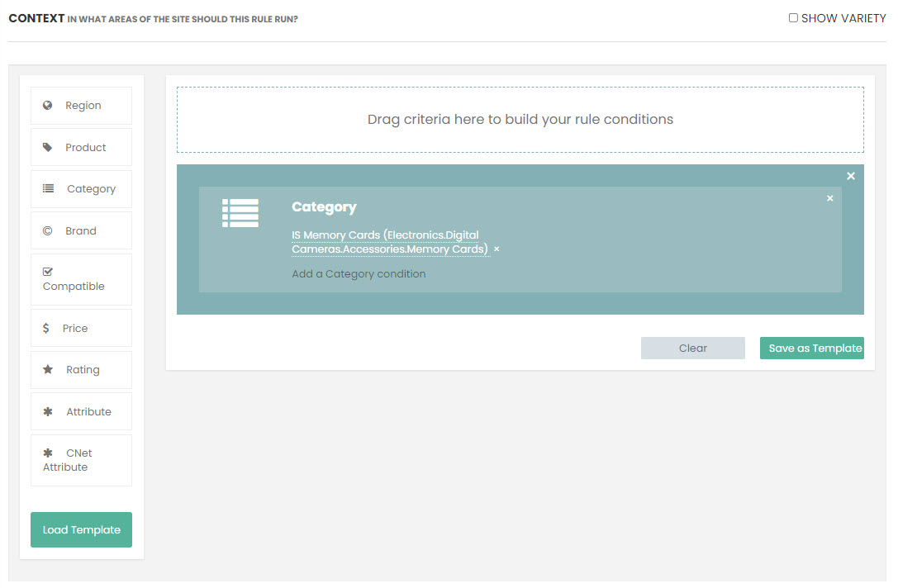Remove the Memory Cards category condition
Screen dimensions: 898x588
tap(497, 249)
